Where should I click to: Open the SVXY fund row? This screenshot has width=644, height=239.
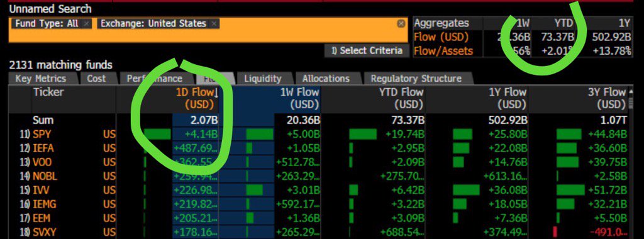[319, 233]
